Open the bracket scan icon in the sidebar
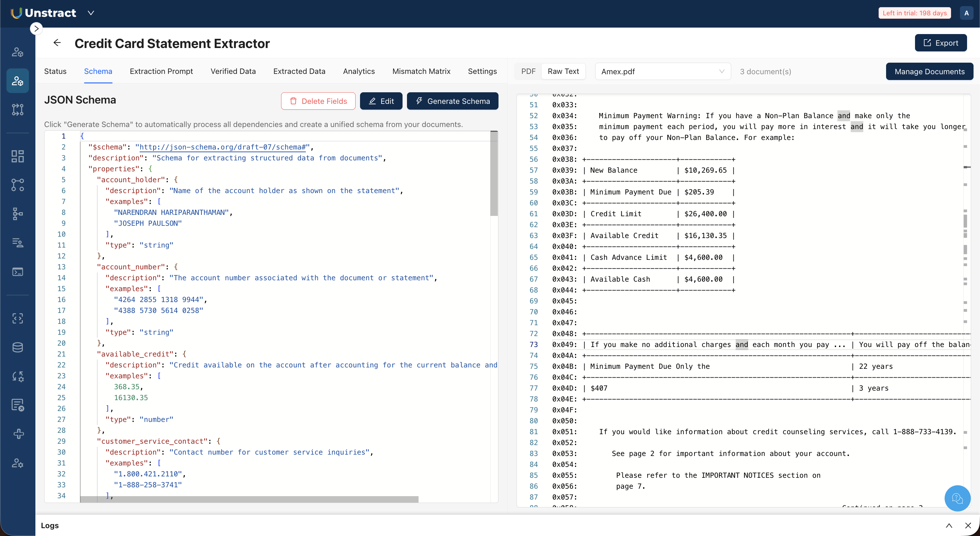Screen dimensions: 980x536 17,318
